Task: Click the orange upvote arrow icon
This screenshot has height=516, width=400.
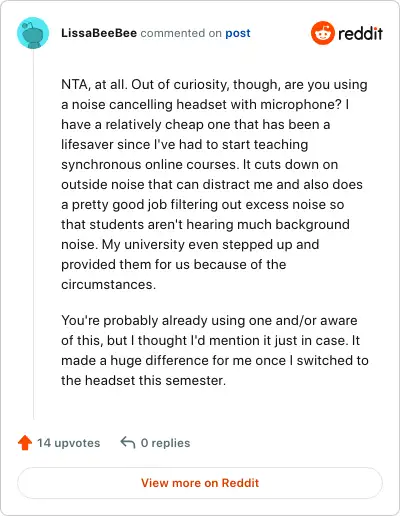Action: tap(25, 443)
